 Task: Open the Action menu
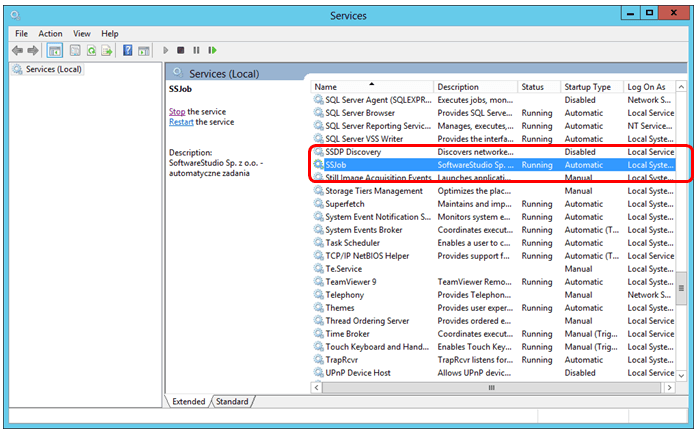50,34
